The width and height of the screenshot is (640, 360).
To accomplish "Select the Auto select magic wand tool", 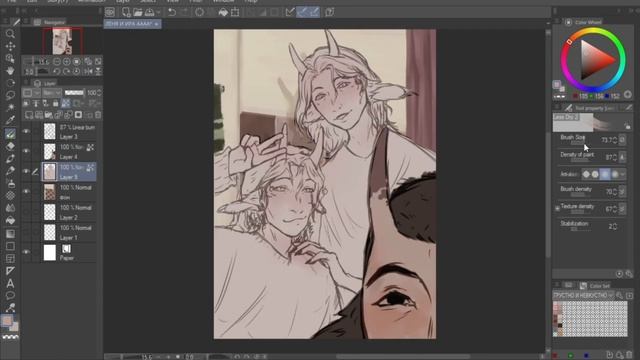I will click(10, 107).
